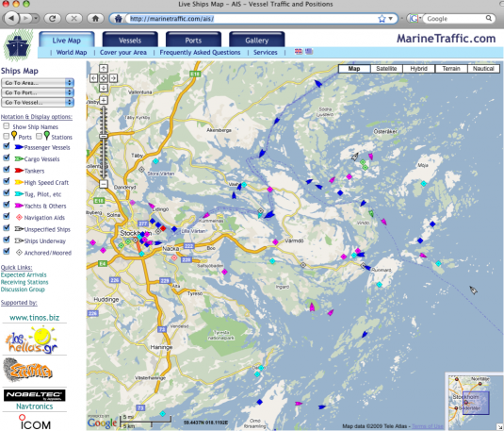The image size is (504, 431).
Task: Click the browser home icon
Action: click(95, 18)
